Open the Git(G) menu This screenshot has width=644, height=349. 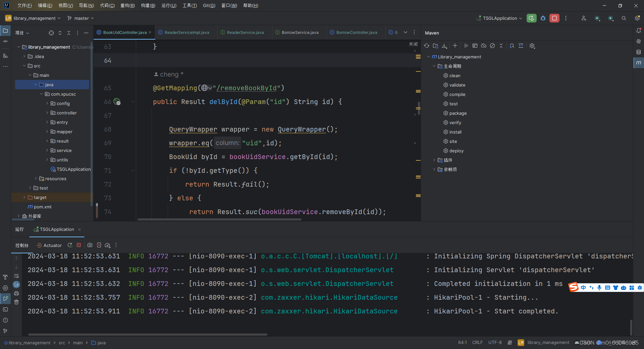(208, 5)
